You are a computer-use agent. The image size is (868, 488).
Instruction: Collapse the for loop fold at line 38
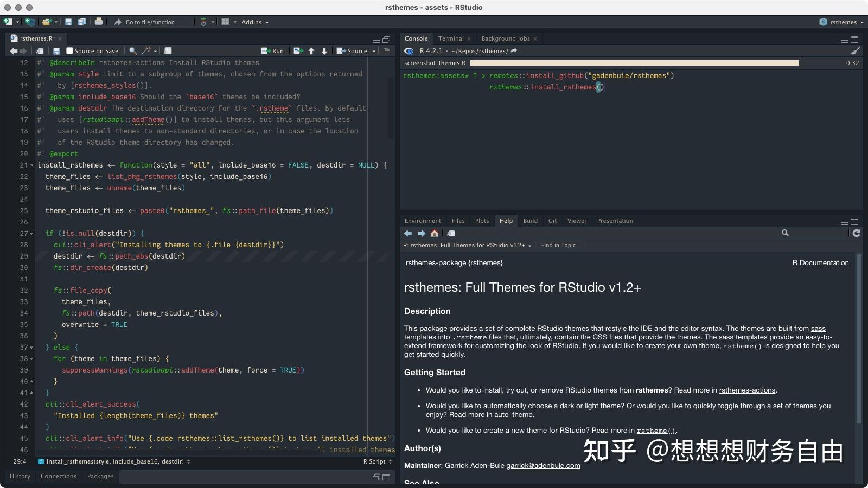31,359
